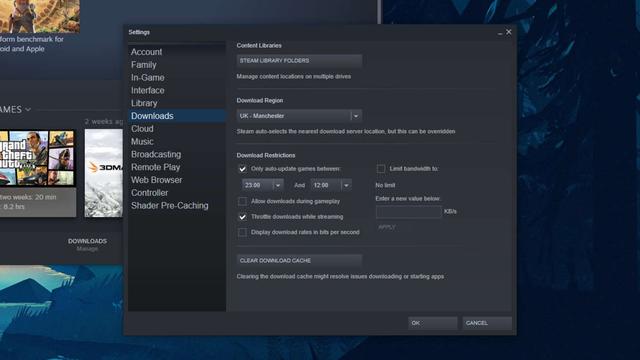This screenshot has width=640, height=360.
Task: Uncheck Only auto-update games between
Action: pos(242,169)
